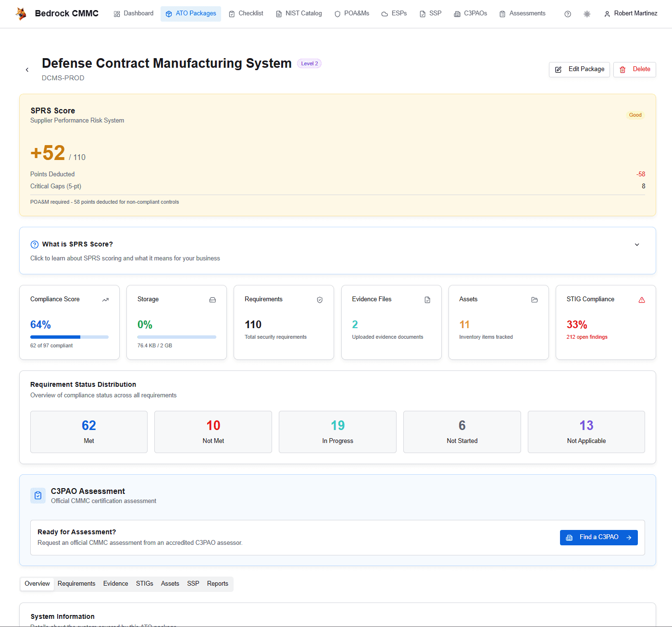The width and height of the screenshot is (672, 627).
Task: Click the warning triangle on STIG Compliance card
Action: point(642,299)
